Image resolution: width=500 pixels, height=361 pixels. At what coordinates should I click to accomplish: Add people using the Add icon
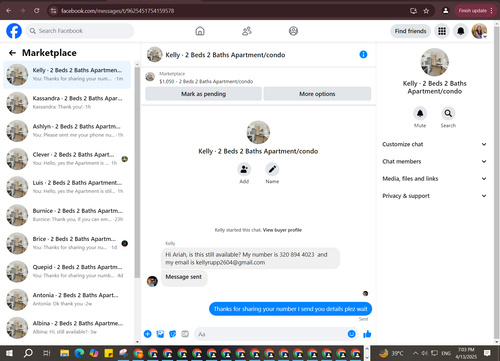tap(244, 169)
